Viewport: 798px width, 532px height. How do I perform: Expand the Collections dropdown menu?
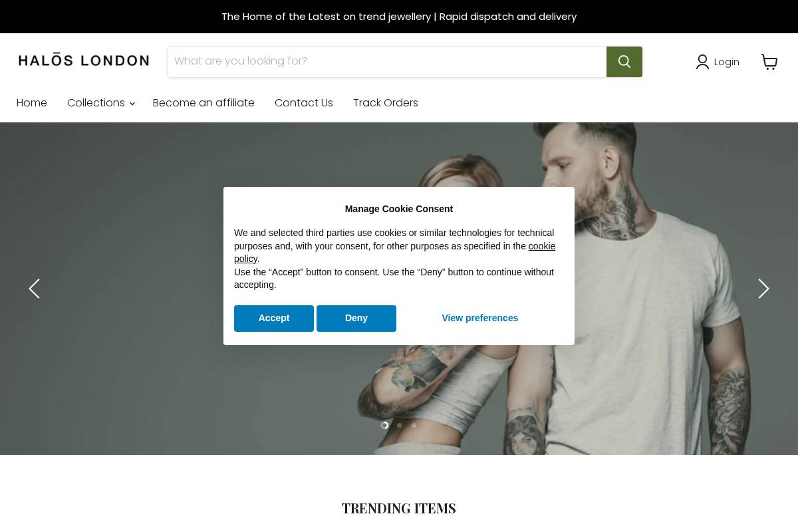click(100, 103)
